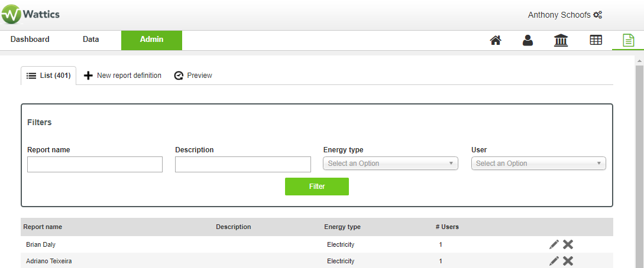
Task: Edit the Brian Daly report with pencil
Action: click(554, 244)
